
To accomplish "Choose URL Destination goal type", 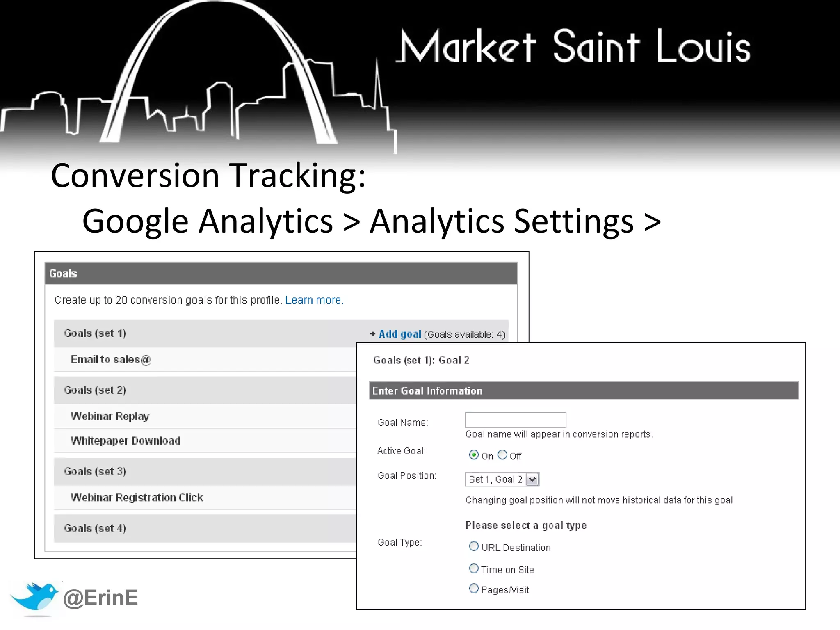I will pos(474,546).
